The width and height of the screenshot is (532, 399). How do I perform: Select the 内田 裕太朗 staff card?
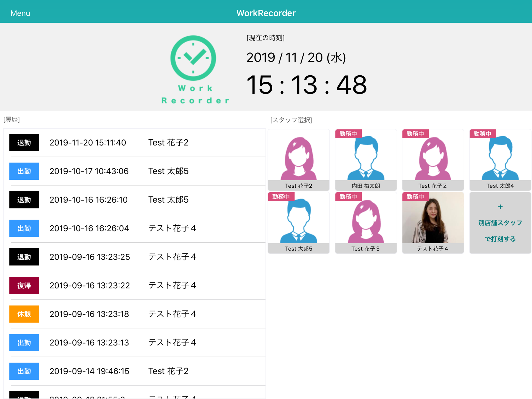pyautogui.click(x=366, y=160)
